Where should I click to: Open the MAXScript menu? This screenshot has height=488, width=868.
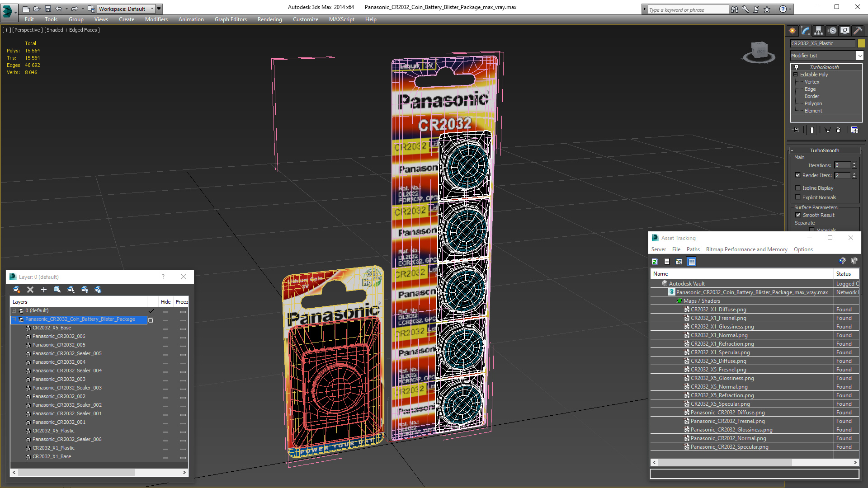pyautogui.click(x=341, y=19)
